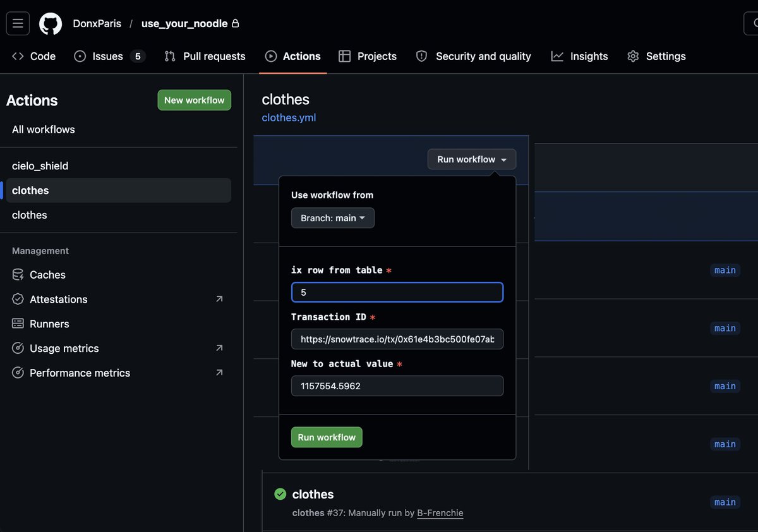Image resolution: width=758 pixels, height=532 pixels.
Task: Click the Attestations check badge icon
Action: (x=18, y=299)
